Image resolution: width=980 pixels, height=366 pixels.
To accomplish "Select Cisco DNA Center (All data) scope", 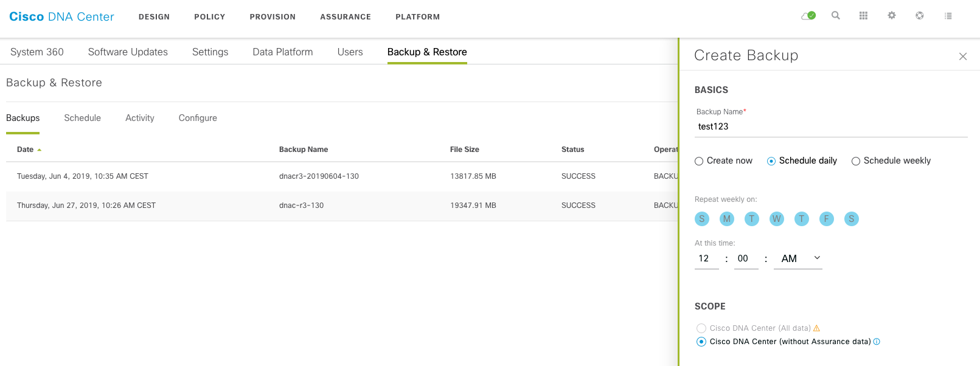I will pyautogui.click(x=701, y=328).
